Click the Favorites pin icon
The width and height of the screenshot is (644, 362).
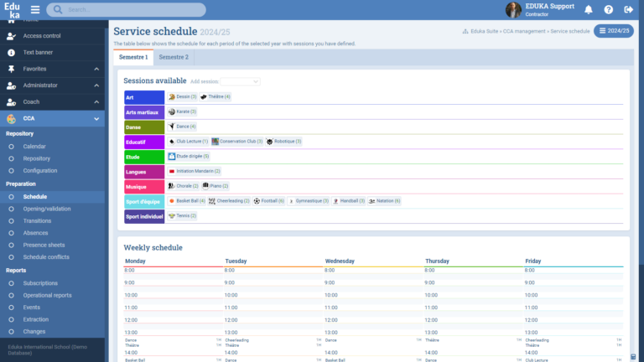(x=11, y=69)
